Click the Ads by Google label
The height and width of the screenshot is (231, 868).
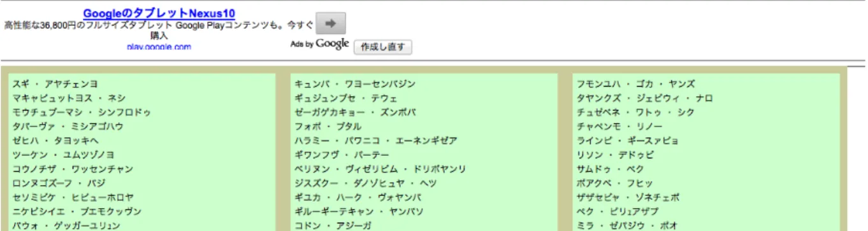pyautogui.click(x=319, y=43)
